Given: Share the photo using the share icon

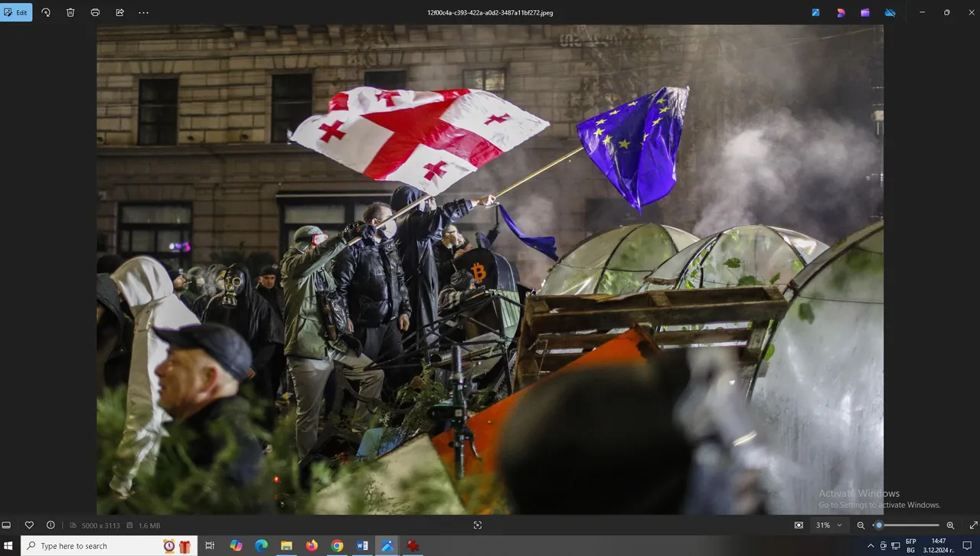Looking at the screenshot, I should 120,12.
